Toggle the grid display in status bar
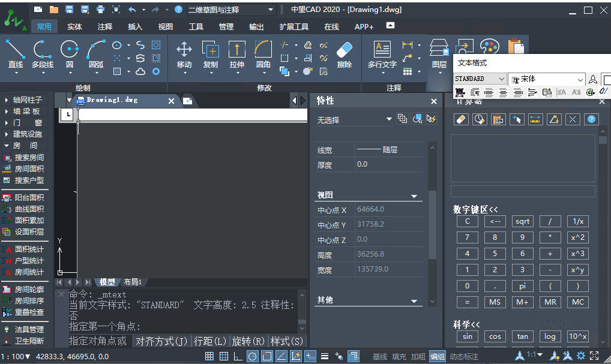The width and height of the screenshot is (611, 364). coord(209,356)
